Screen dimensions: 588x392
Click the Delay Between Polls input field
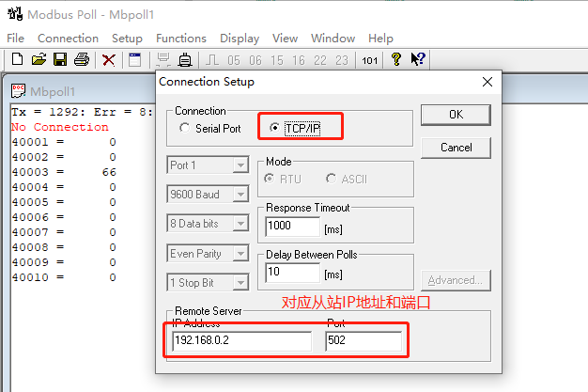pos(292,273)
